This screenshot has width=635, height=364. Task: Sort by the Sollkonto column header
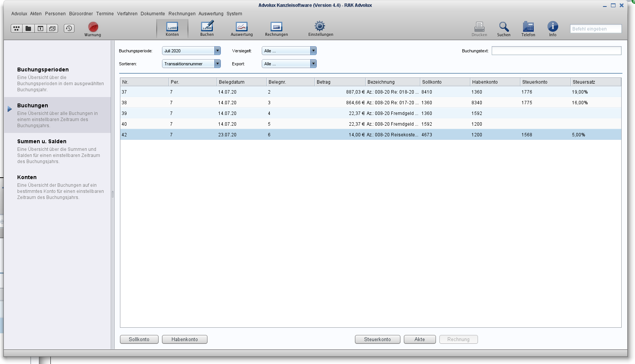[x=445, y=82]
